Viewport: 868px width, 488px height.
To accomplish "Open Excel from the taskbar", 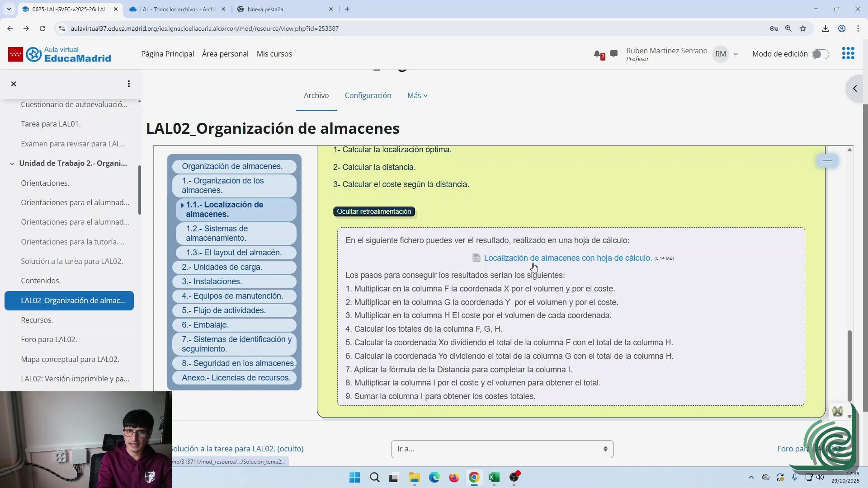I will [x=494, y=478].
